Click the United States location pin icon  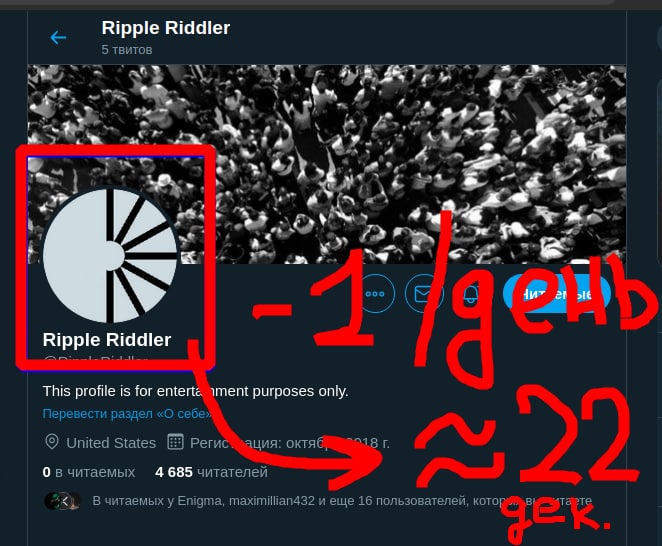52,442
